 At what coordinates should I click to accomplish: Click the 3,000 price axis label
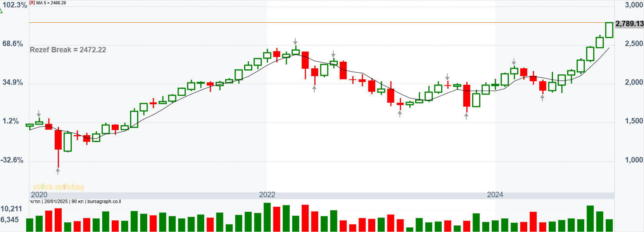634,5
